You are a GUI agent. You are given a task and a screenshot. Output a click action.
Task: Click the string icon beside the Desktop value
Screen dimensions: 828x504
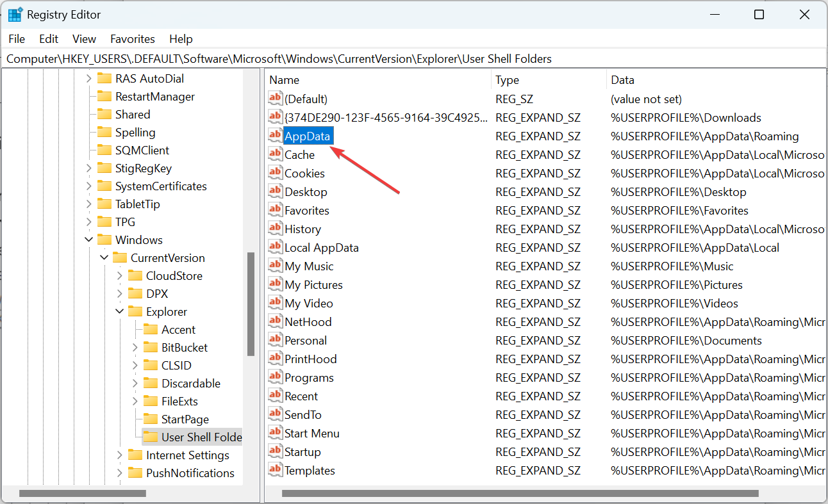275,191
